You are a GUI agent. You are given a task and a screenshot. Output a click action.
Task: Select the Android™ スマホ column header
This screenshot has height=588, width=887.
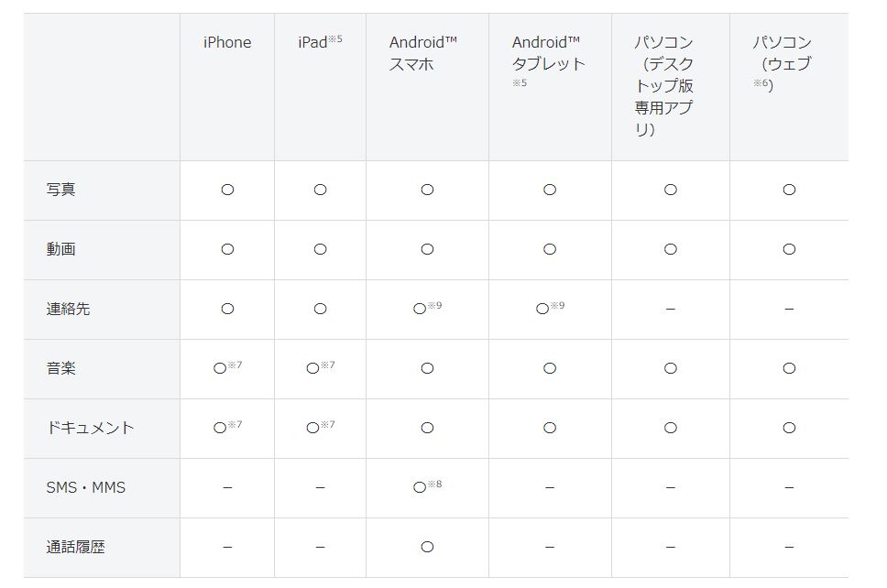click(x=422, y=53)
